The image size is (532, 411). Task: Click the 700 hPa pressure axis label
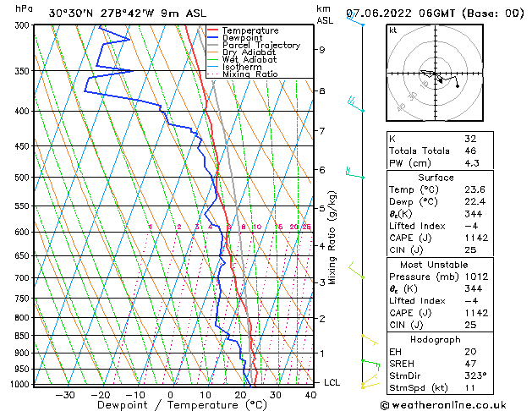(24, 277)
